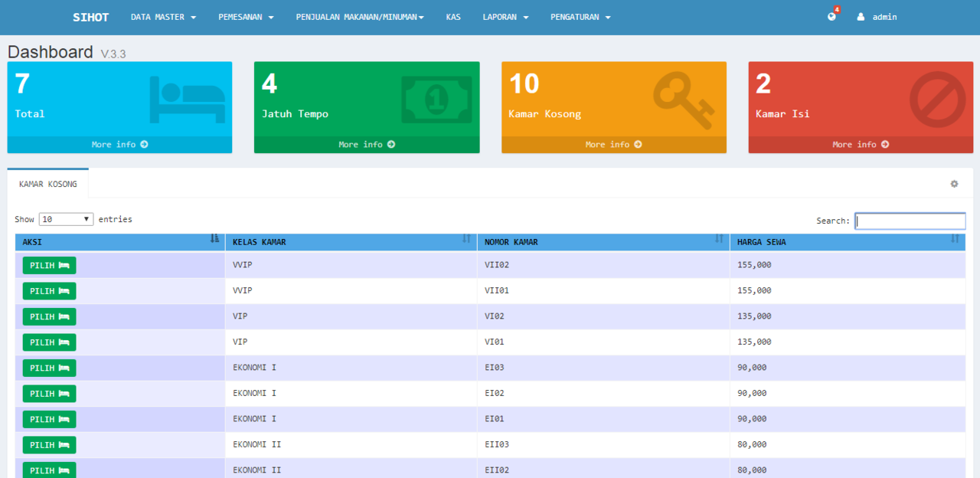Click the money icon on Jatuh Tempo card
The width and height of the screenshot is (980, 478).
436,98
